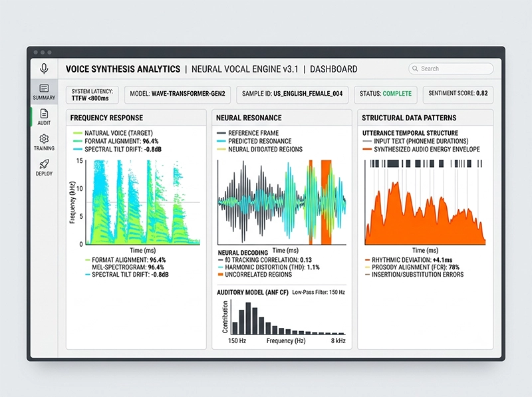Open the Deploy rocket icon
Viewport: 532px width, 397px height.
[x=44, y=164]
